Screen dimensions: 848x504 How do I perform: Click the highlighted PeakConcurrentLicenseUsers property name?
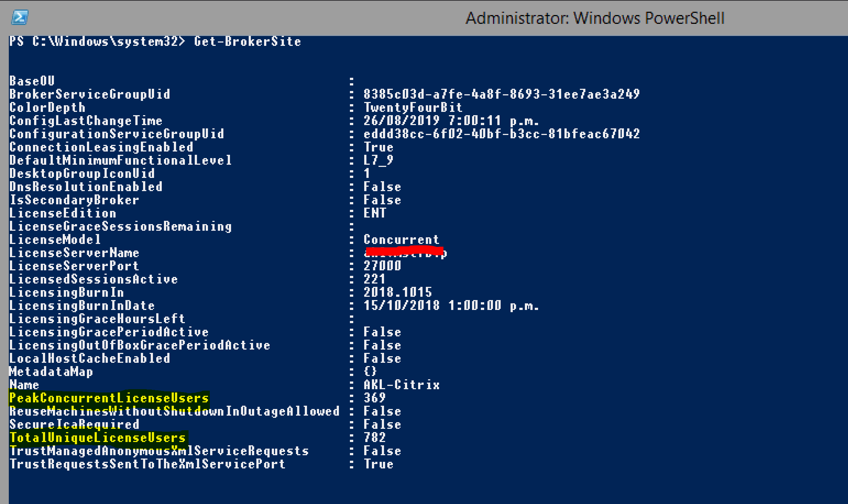(x=109, y=398)
